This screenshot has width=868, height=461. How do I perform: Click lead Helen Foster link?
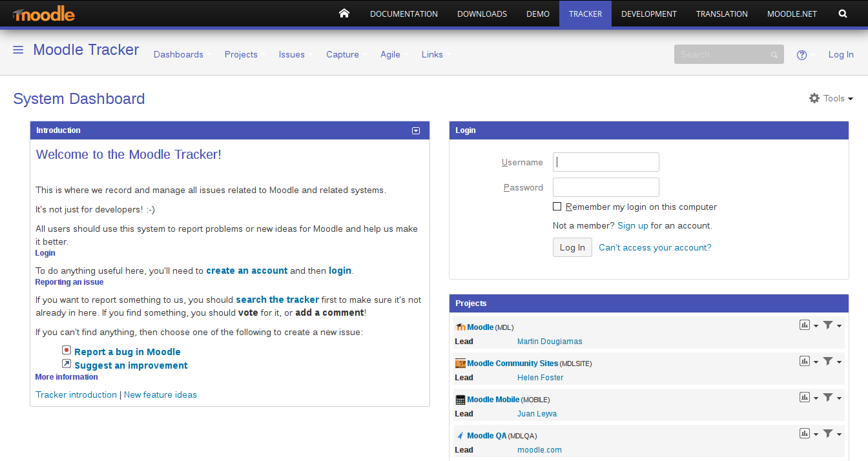(541, 378)
